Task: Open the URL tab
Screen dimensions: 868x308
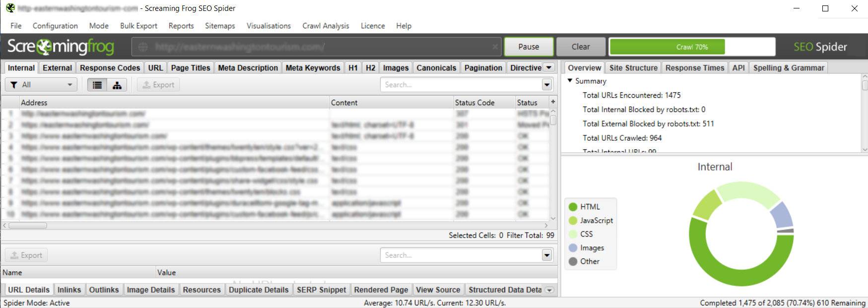Action: [155, 67]
